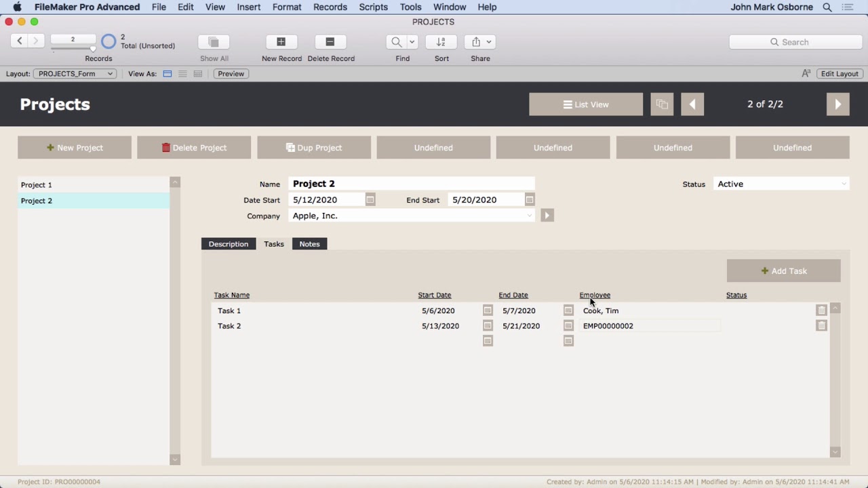The width and height of the screenshot is (868, 488).
Task: Click the toolbar Search field
Action: click(x=795, y=42)
